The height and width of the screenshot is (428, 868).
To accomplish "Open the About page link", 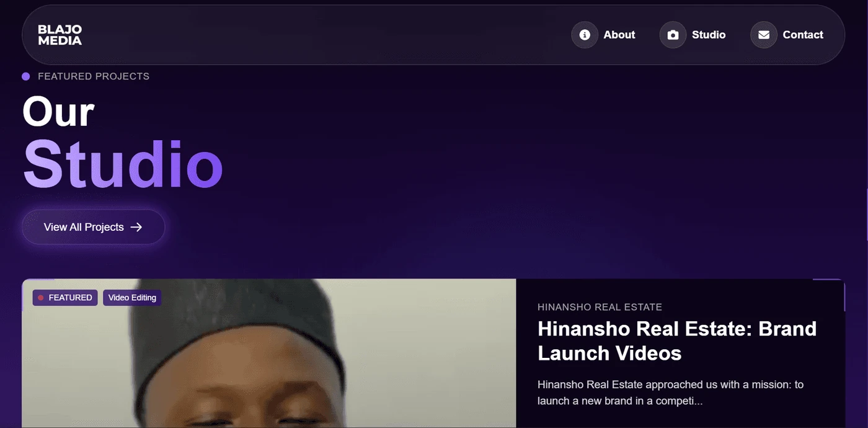I will click(619, 35).
